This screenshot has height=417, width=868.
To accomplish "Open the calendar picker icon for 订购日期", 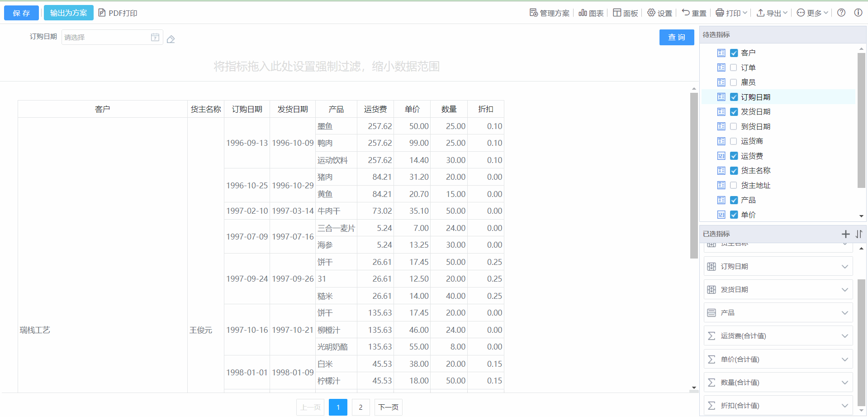I will point(155,37).
